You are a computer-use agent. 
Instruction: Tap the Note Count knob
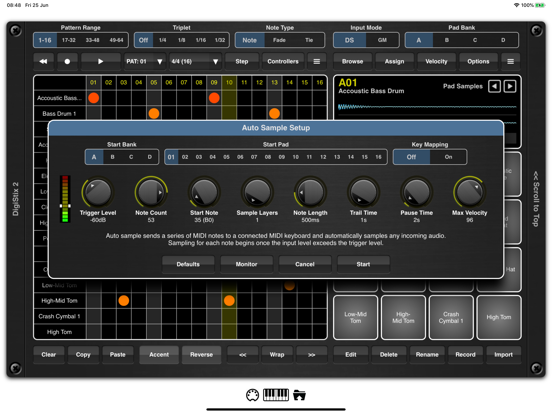point(151,192)
